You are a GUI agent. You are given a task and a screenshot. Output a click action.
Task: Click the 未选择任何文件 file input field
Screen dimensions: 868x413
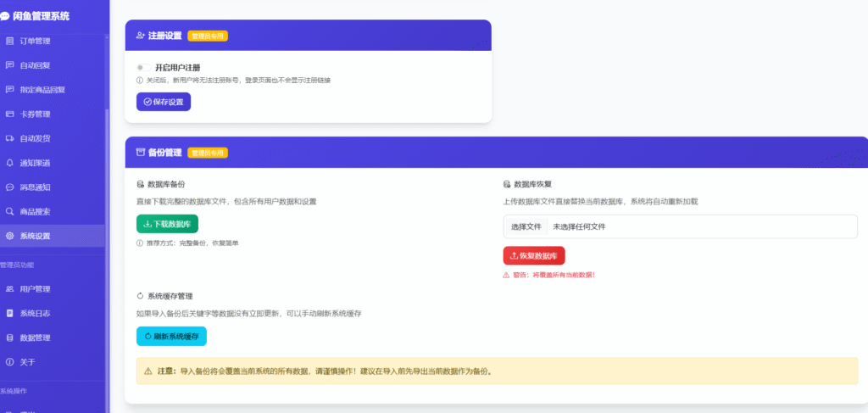click(x=681, y=226)
